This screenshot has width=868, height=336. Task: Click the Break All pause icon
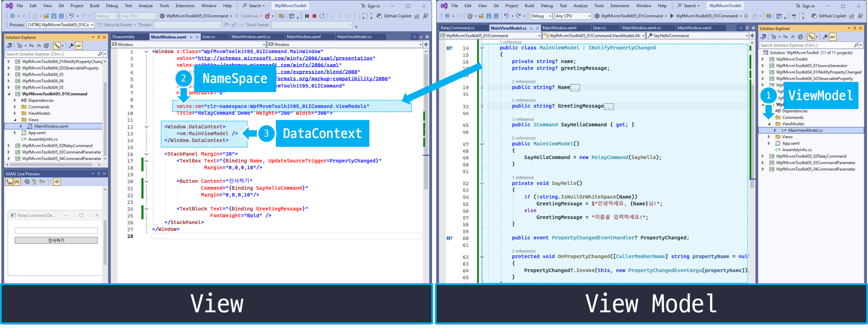[307, 16]
